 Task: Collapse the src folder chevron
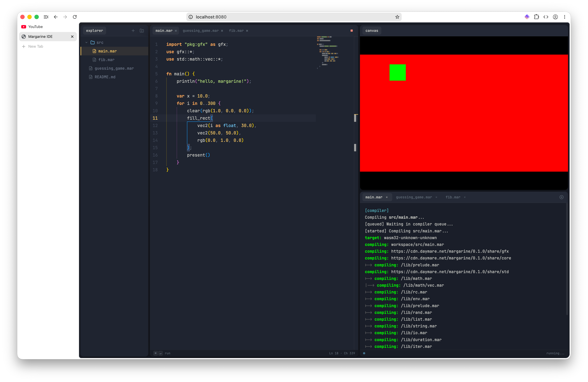click(86, 42)
